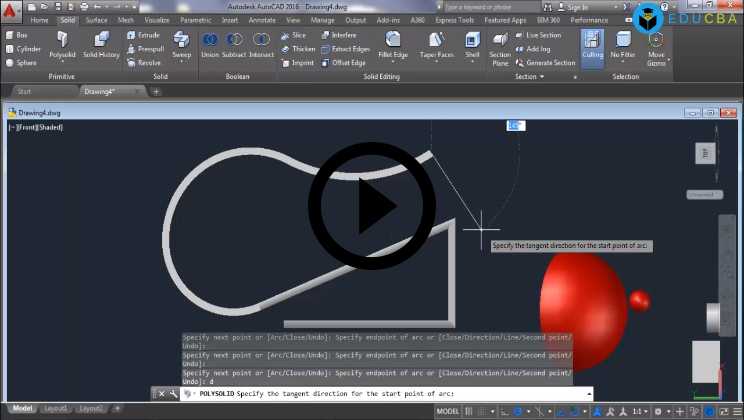744x420 pixels.
Task: Open the Section Plane tool
Action: pos(500,47)
